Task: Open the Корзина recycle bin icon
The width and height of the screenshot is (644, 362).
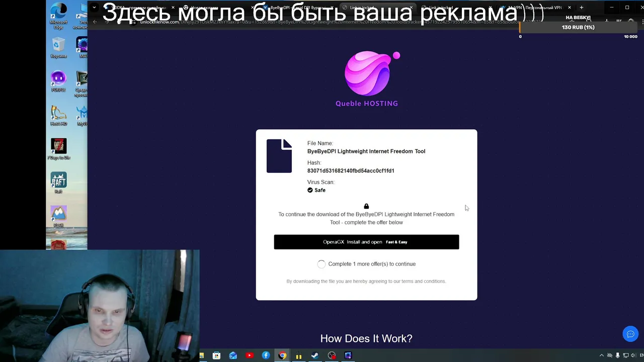Action: pos(58,48)
